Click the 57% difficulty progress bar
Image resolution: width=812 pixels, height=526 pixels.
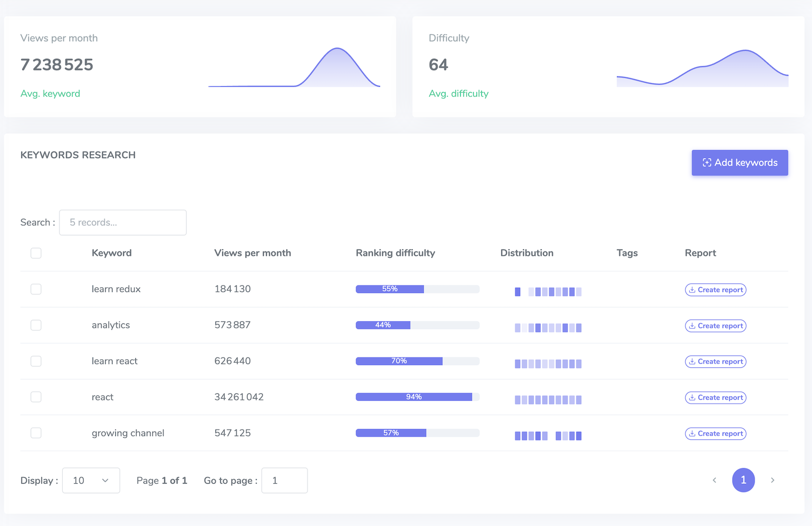pos(417,433)
